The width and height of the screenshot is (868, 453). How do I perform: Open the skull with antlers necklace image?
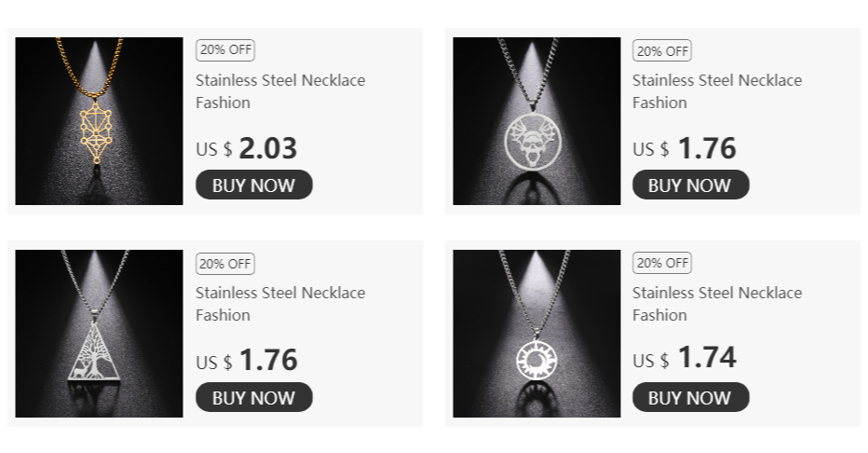point(536,121)
